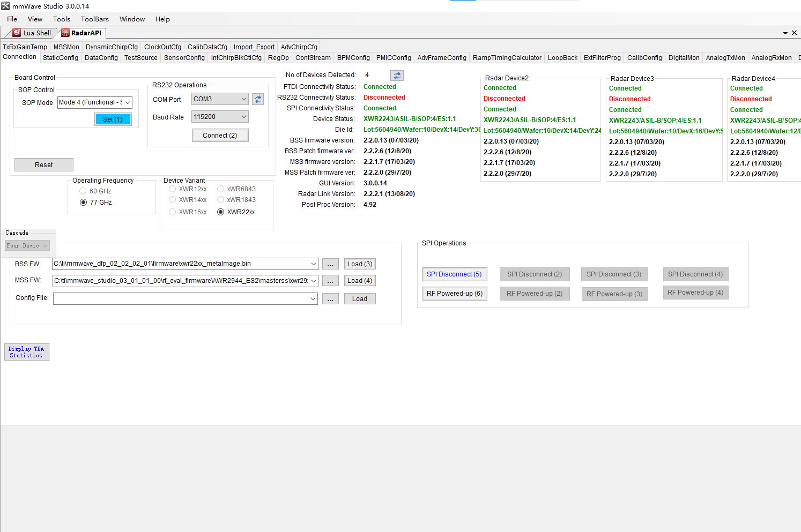
Task: Click the detected devices count 4
Action: pos(367,75)
